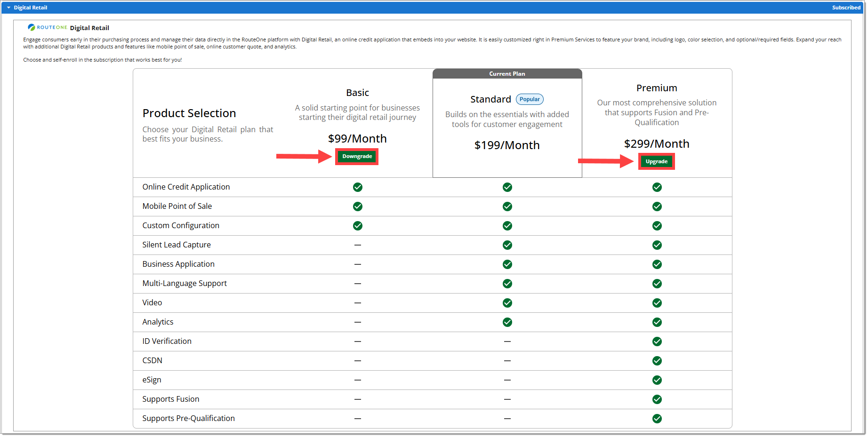The width and height of the screenshot is (868, 437).
Task: Click Standard checkmark for Silent Lead Capture
Action: (x=507, y=245)
